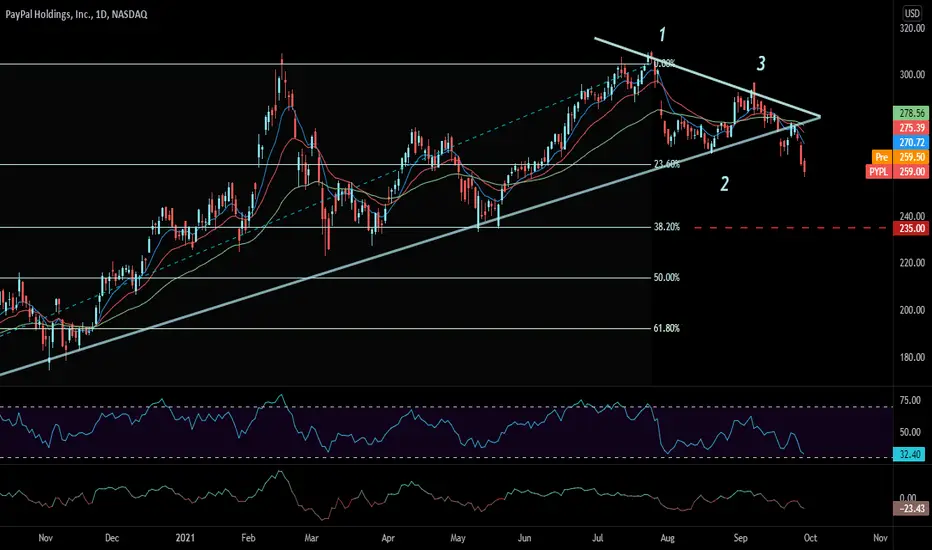Click the wave label 3
932x550 pixels.
[x=761, y=63]
